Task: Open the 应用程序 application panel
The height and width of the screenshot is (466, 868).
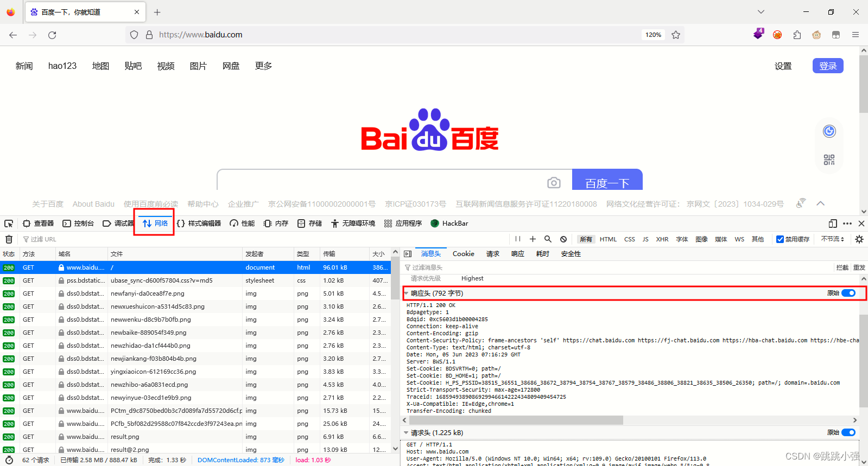Action: coord(403,224)
